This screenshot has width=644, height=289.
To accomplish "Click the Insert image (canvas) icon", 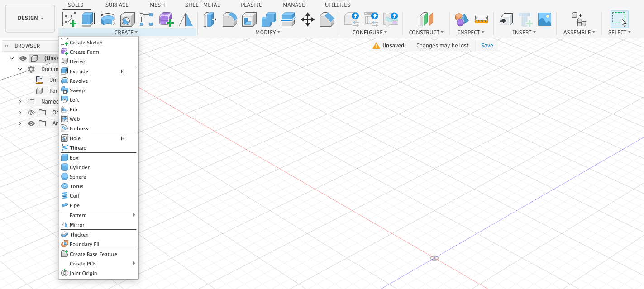I will [x=544, y=19].
